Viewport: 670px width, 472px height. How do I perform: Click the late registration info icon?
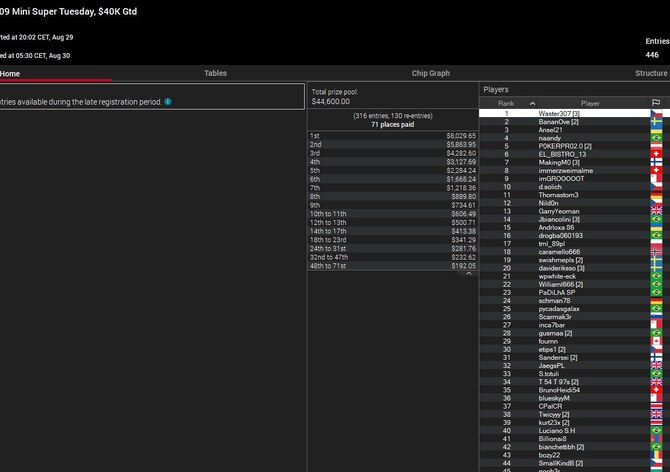[x=168, y=102]
